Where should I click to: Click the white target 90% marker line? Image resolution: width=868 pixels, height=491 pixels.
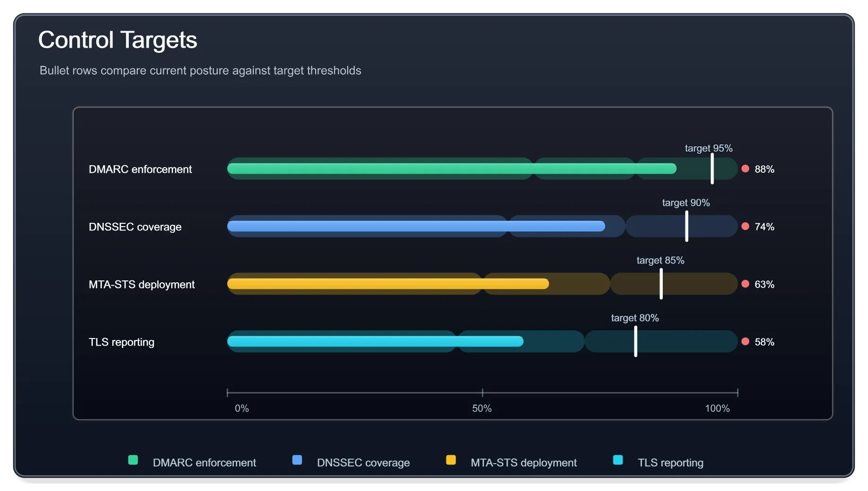(x=687, y=226)
